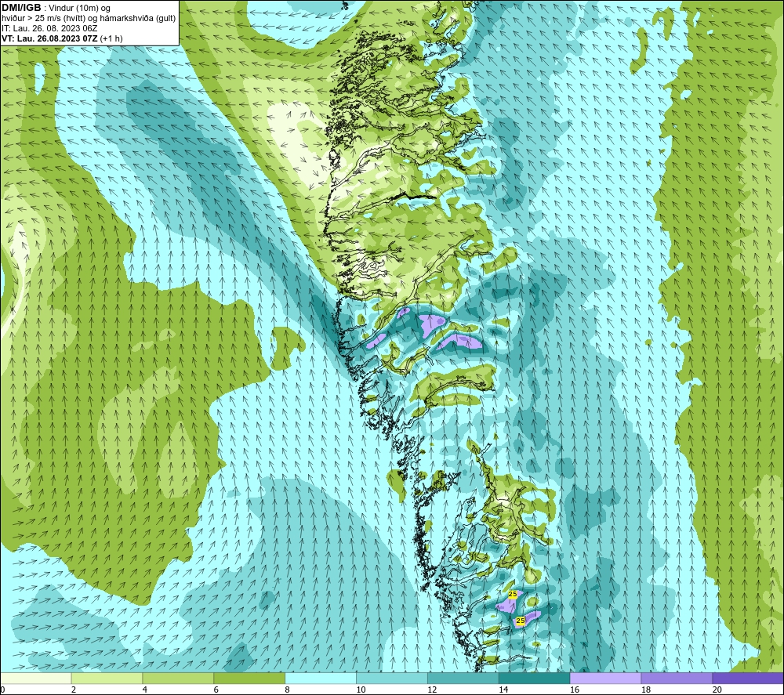
Task: Click the 'VT: Lau. 26.08.2023 07Z (+1 h)' line
Action: (x=62, y=38)
